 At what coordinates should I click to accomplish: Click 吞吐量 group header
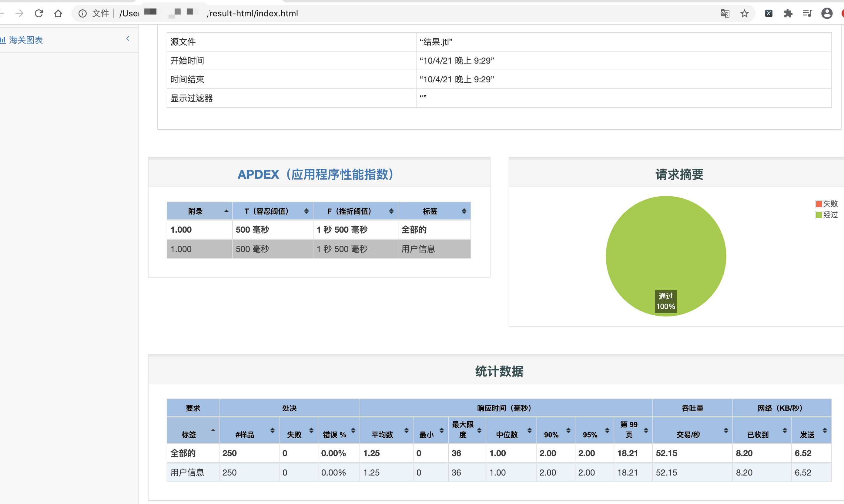tap(692, 408)
